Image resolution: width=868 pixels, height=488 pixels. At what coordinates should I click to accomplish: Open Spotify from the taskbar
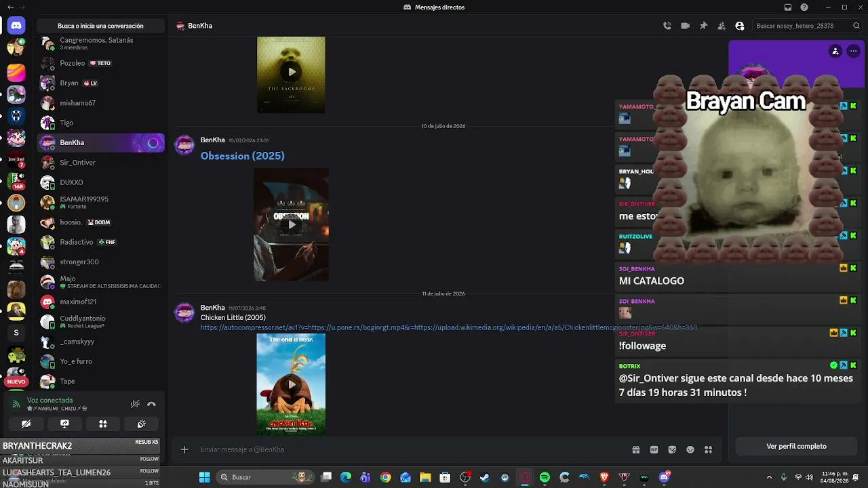(x=545, y=477)
